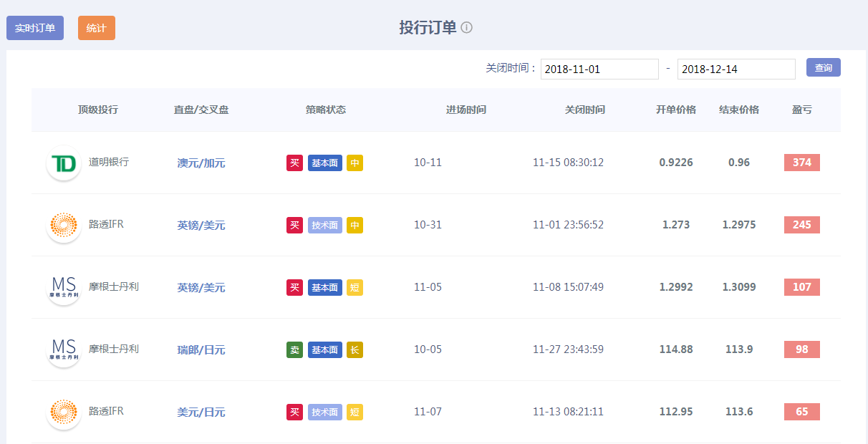Image resolution: width=868 pixels, height=444 pixels.
Task: Click the 查询 button
Action: tap(824, 67)
